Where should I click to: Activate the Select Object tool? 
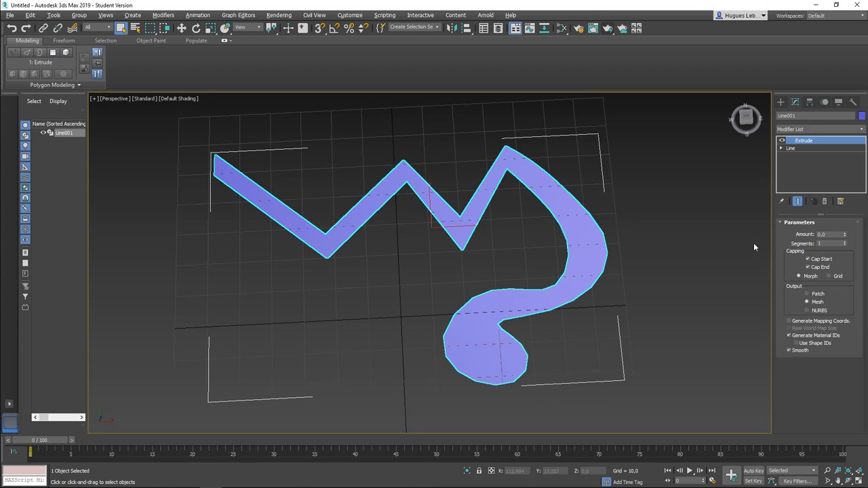tap(121, 28)
